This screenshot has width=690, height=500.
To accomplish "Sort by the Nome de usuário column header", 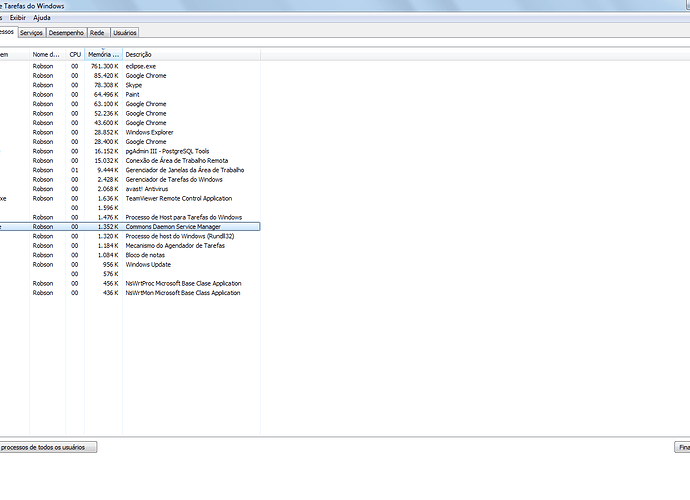I will click(48, 55).
